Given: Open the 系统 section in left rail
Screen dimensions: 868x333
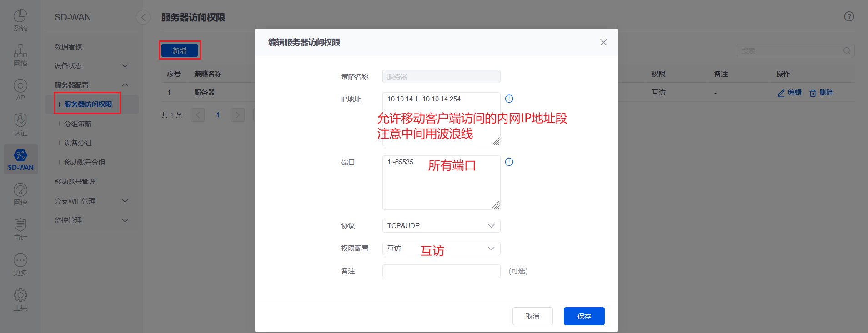Looking at the screenshot, I should 20,20.
